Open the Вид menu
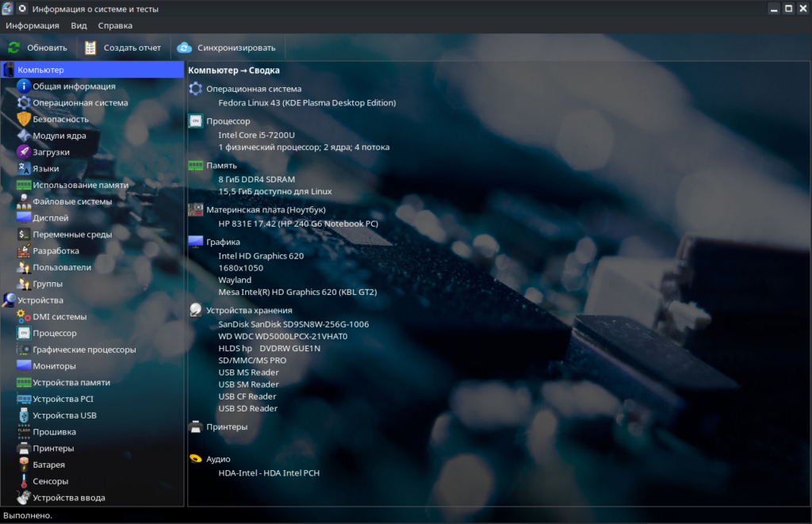The height and width of the screenshot is (524, 812). click(79, 25)
